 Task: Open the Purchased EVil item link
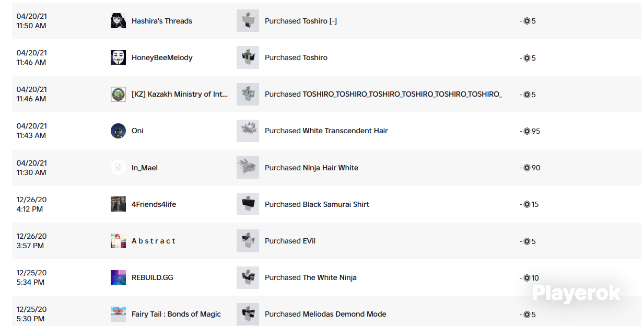point(290,241)
